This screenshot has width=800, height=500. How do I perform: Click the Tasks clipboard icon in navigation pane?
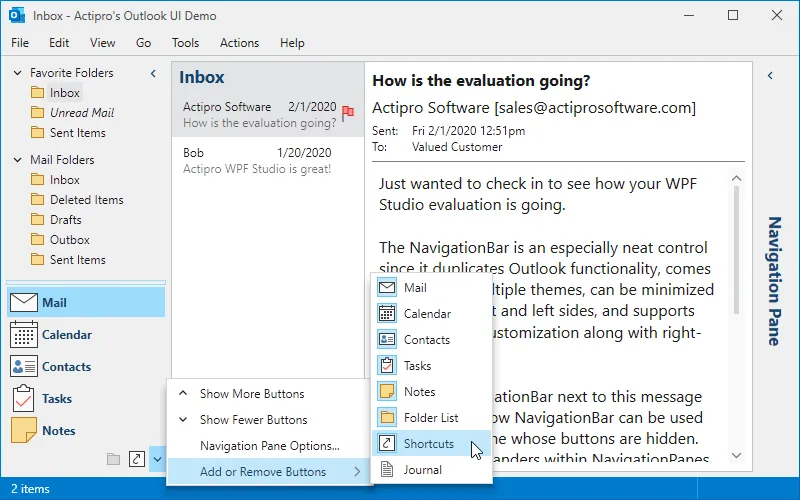[x=23, y=398]
